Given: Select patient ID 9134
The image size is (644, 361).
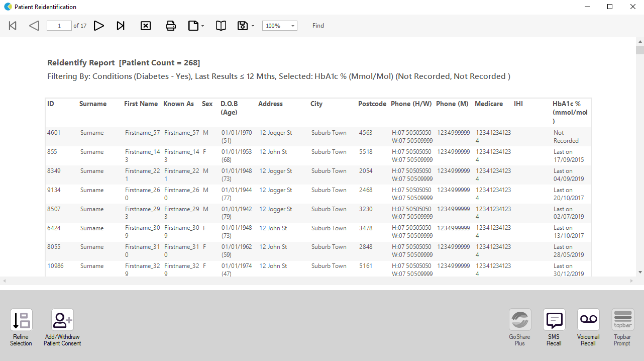Looking at the screenshot, I should point(54,190).
